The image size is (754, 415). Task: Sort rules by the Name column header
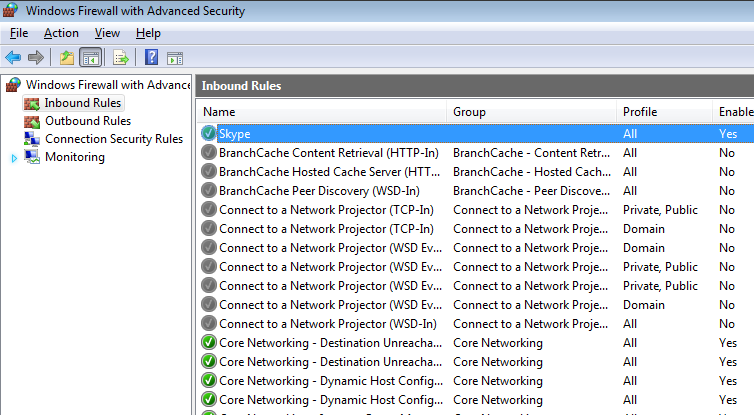[x=320, y=112]
